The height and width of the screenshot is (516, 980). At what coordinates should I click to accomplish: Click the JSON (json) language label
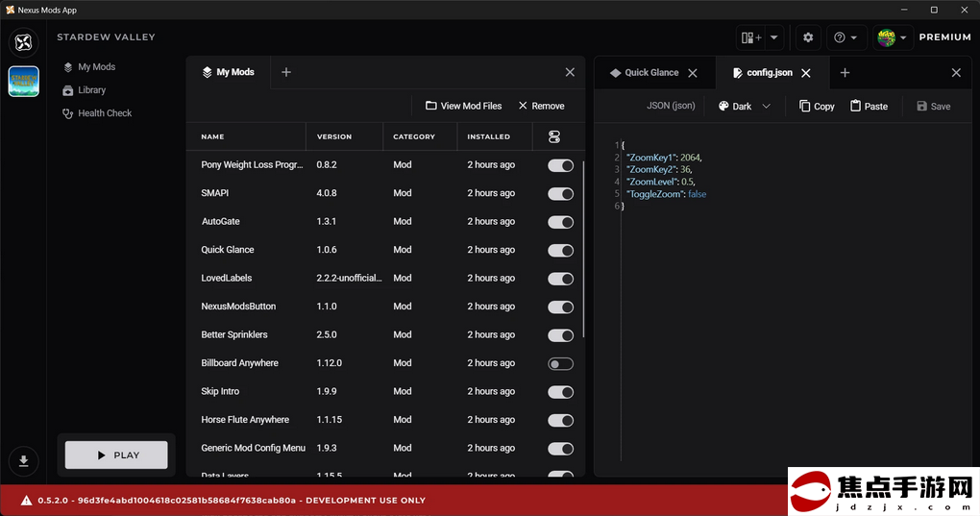(671, 107)
